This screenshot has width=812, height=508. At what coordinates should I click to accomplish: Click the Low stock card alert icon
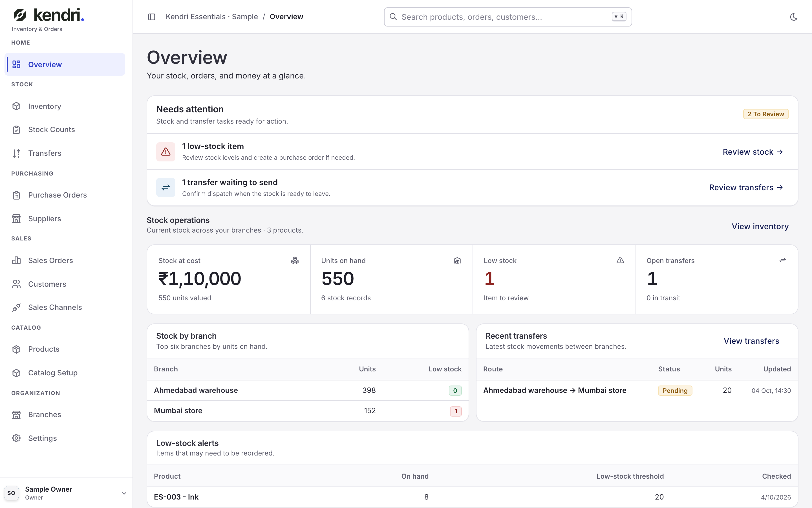[620, 260]
